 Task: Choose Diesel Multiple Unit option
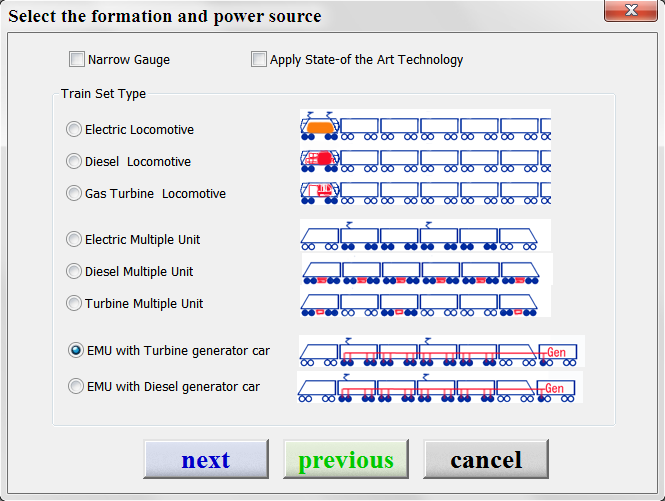(74, 271)
